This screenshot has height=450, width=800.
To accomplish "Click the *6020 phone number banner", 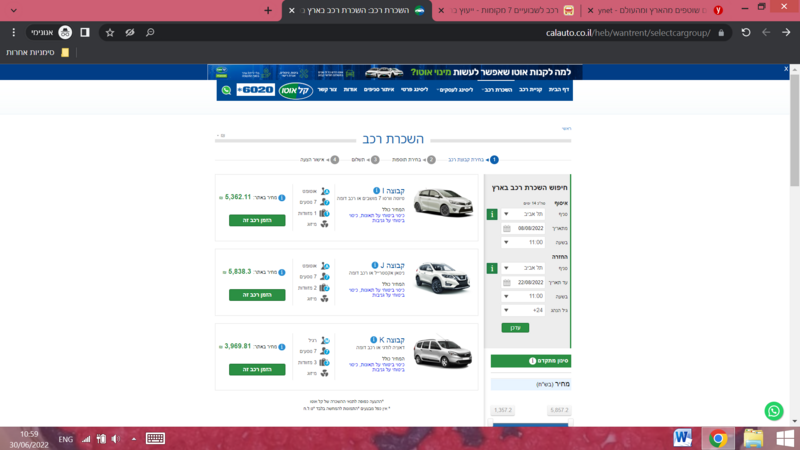I will (256, 90).
